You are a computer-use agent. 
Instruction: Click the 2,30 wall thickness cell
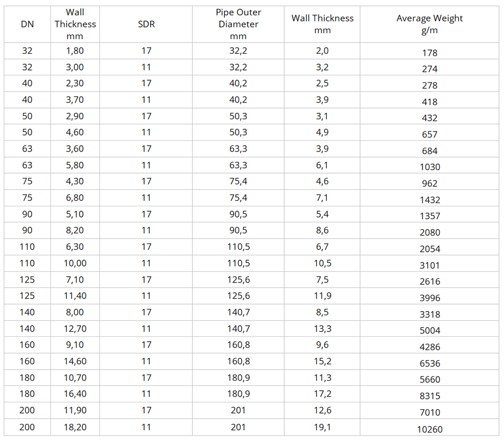click(x=75, y=84)
